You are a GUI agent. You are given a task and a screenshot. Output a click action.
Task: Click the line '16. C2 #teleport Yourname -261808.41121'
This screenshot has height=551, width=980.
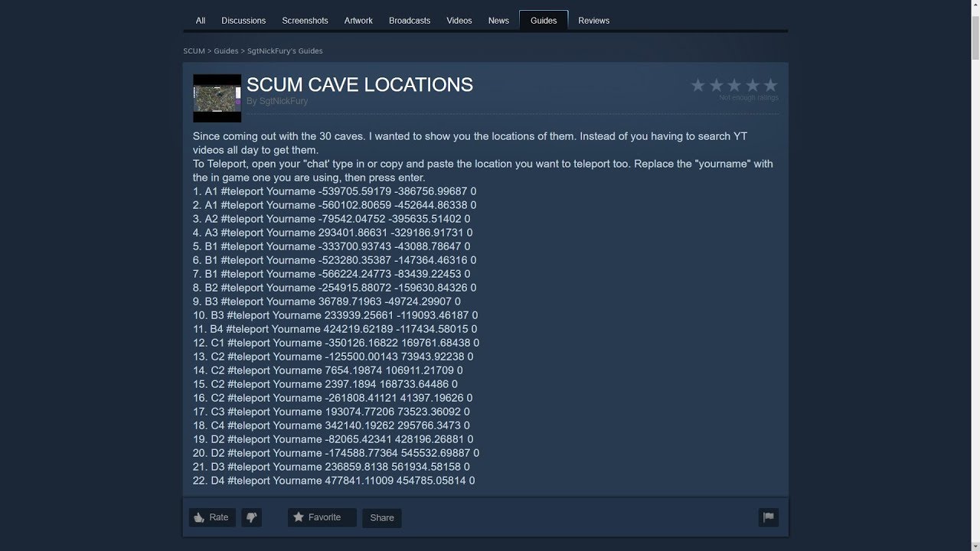333,398
